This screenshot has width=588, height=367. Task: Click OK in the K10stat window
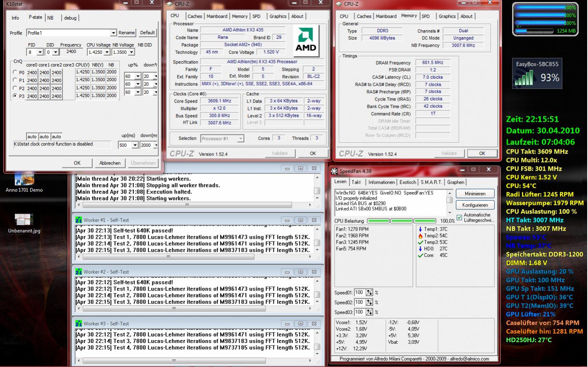[x=77, y=163]
